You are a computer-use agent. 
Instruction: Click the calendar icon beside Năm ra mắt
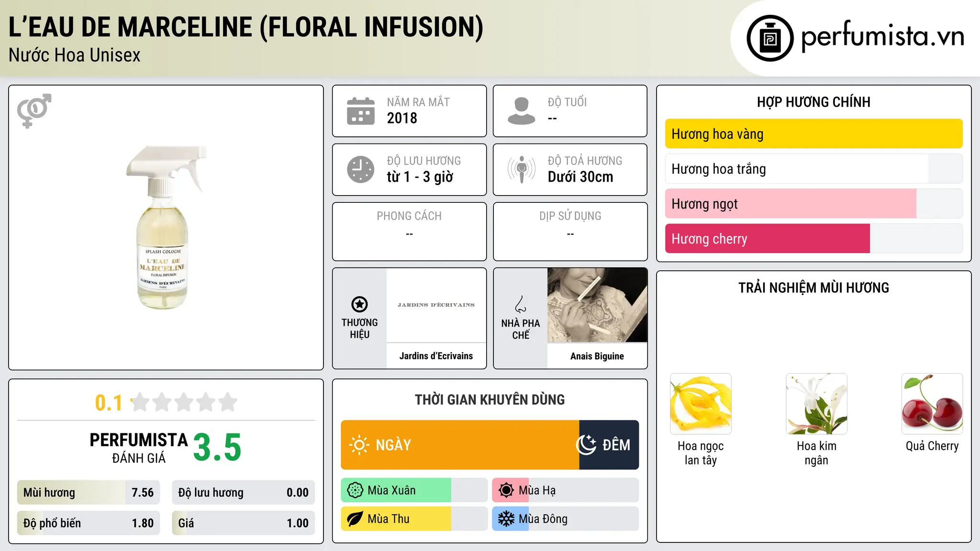(361, 111)
